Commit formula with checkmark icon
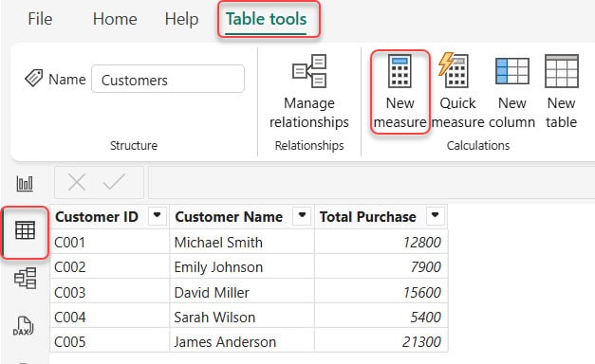The width and height of the screenshot is (595, 364). click(x=114, y=182)
